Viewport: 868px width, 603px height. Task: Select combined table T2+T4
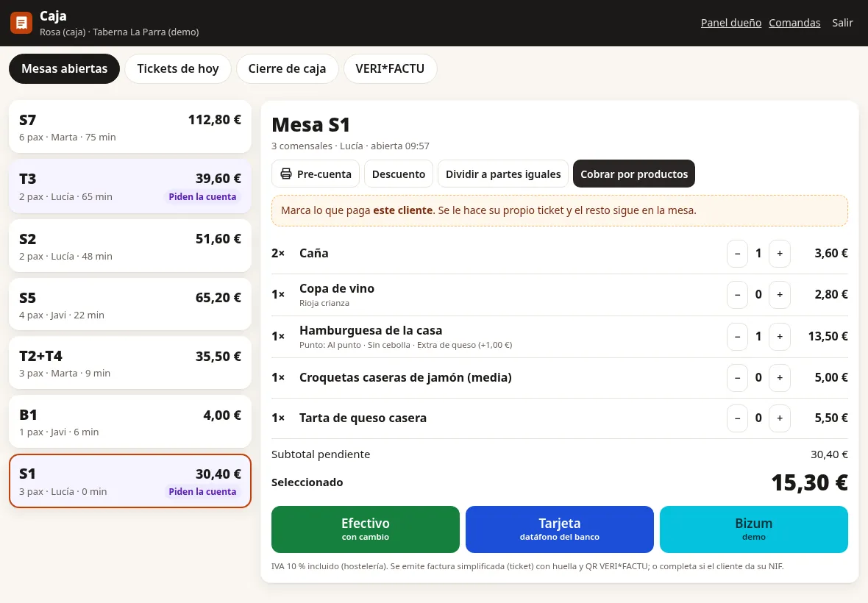130,363
